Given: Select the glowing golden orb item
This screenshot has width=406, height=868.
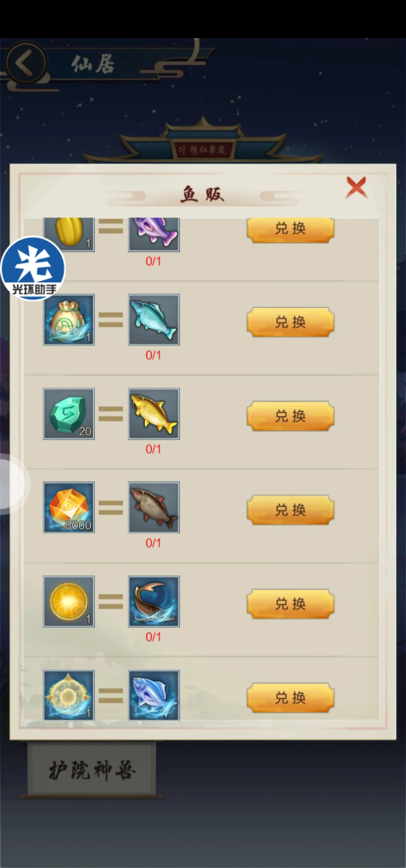Looking at the screenshot, I should point(69,601).
